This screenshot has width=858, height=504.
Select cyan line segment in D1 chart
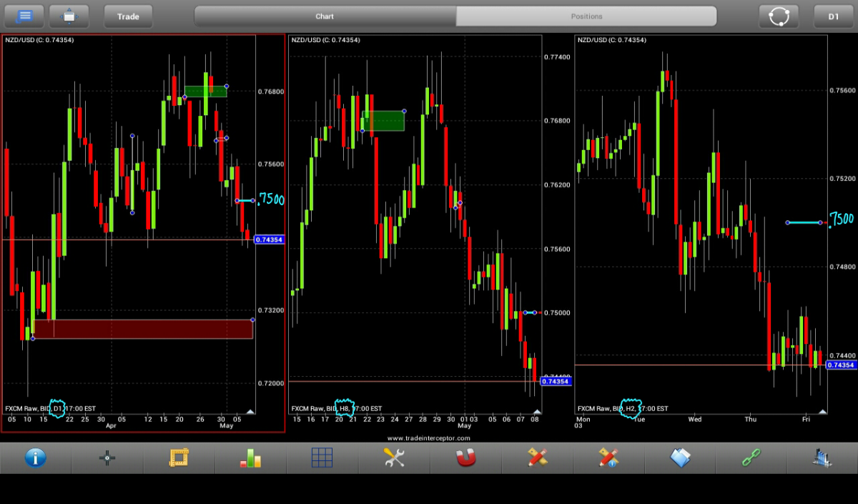tap(245, 201)
